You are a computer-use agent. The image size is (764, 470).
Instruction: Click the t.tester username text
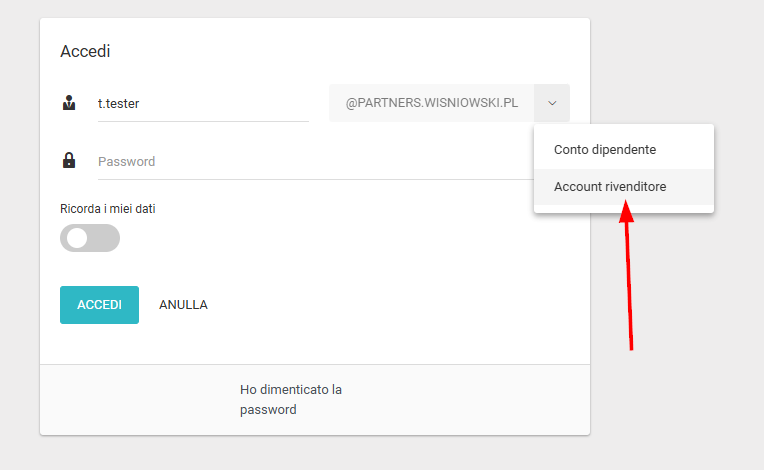click(118, 102)
